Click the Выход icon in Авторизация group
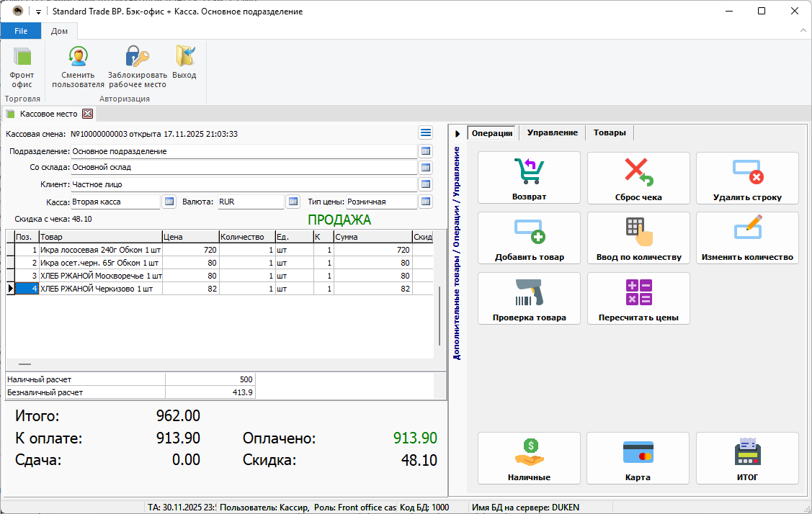This screenshot has width=812, height=514. click(184, 65)
